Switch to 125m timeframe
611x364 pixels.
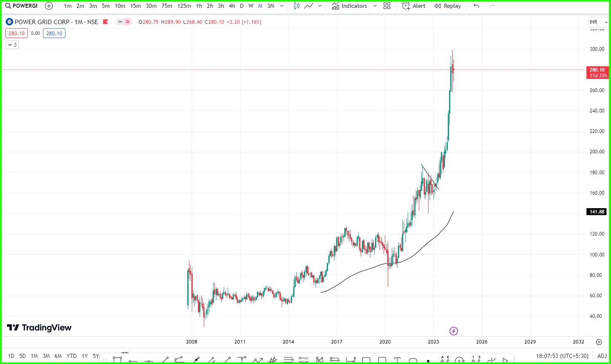(x=184, y=6)
